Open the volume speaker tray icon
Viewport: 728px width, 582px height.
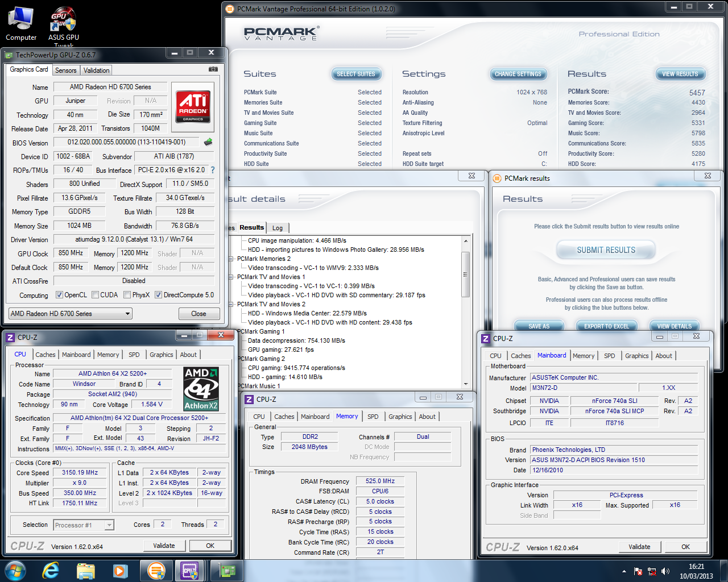665,571
